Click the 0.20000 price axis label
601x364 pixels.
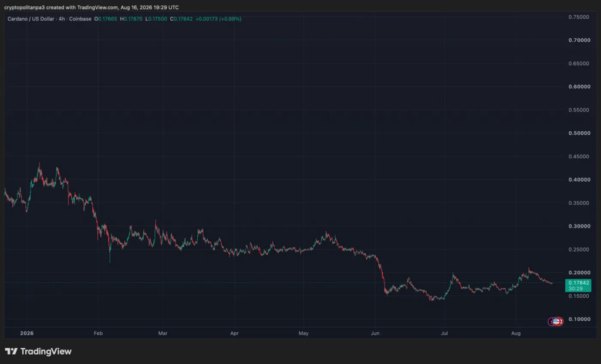click(579, 273)
